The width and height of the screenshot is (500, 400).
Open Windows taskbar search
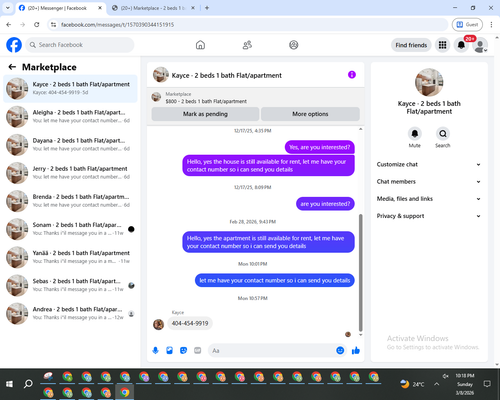[28, 384]
